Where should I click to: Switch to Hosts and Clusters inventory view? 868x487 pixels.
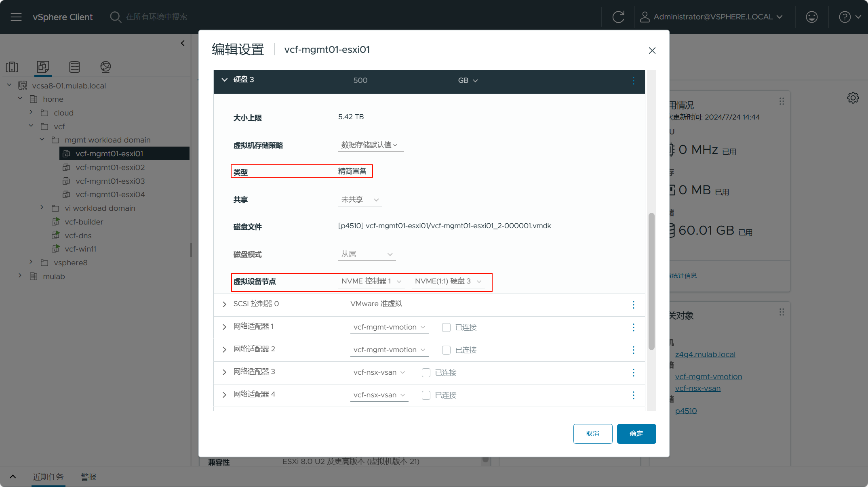[12, 67]
